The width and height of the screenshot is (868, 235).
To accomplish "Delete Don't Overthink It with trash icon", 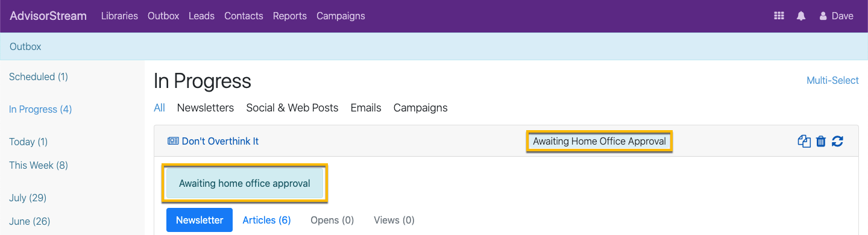I will pyautogui.click(x=821, y=142).
